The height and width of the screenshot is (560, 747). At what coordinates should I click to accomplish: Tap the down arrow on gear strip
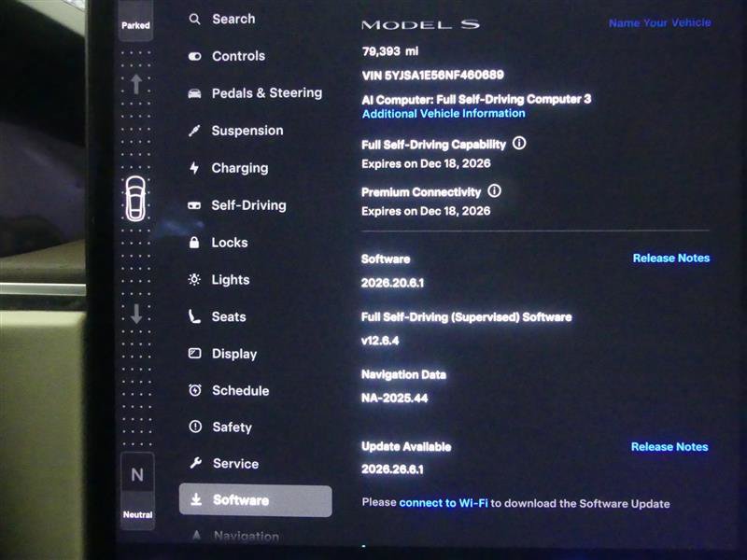(136, 314)
